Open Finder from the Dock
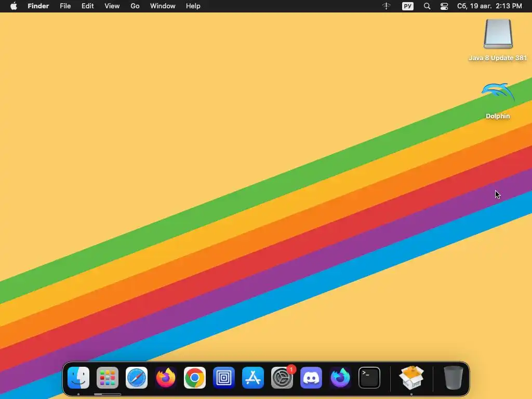This screenshot has width=532, height=399. coord(78,378)
